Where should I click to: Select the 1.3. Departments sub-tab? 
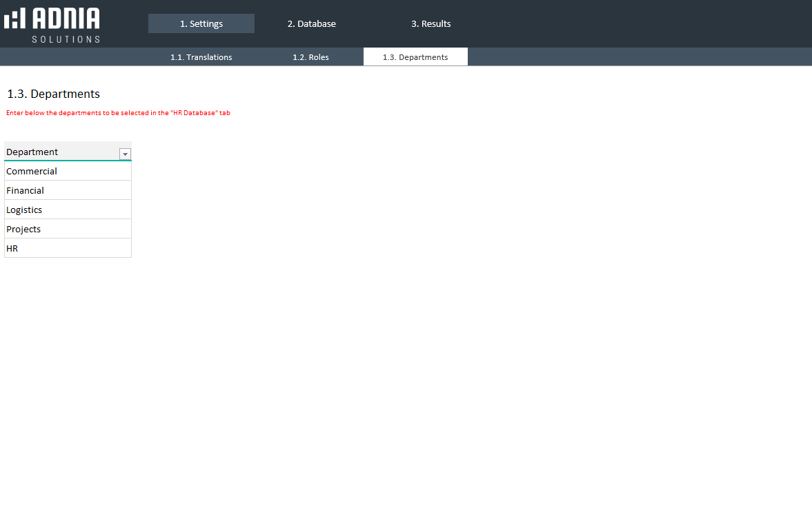click(x=415, y=57)
